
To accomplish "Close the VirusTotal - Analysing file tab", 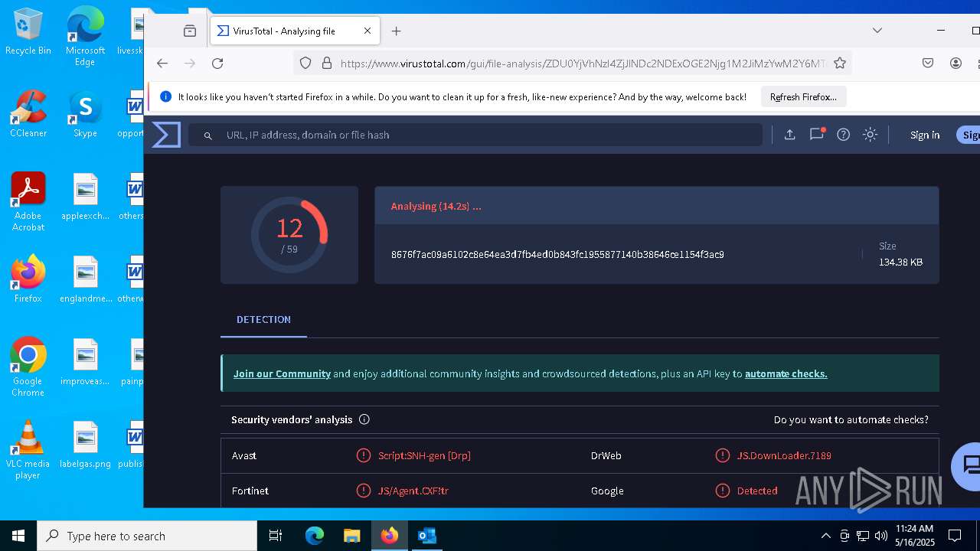I will (367, 31).
